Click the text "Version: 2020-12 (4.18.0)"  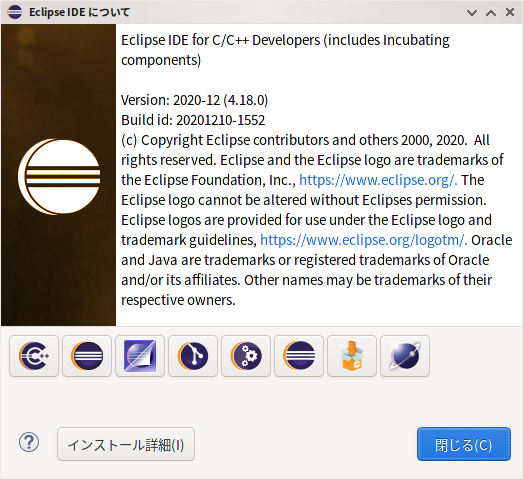(x=194, y=100)
